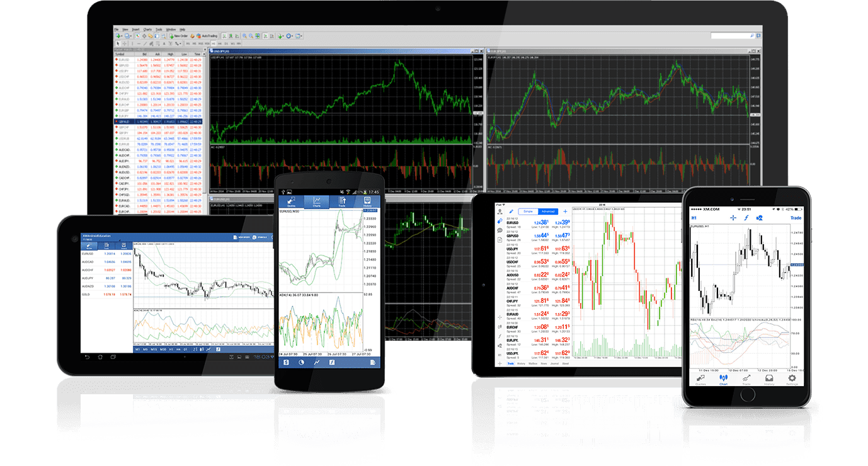Screen dimensions: 868x466
Task: Tap the Android tablet recent apps icon
Action: tap(113, 356)
